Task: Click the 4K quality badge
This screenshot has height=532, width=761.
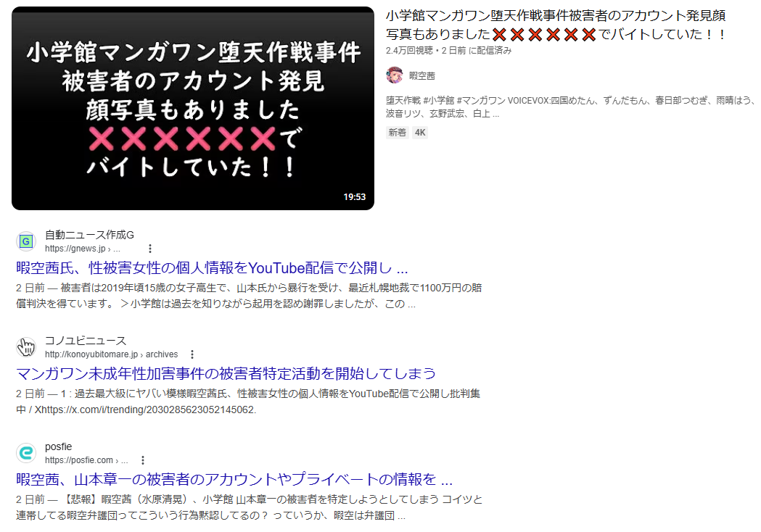Action: coord(420,133)
